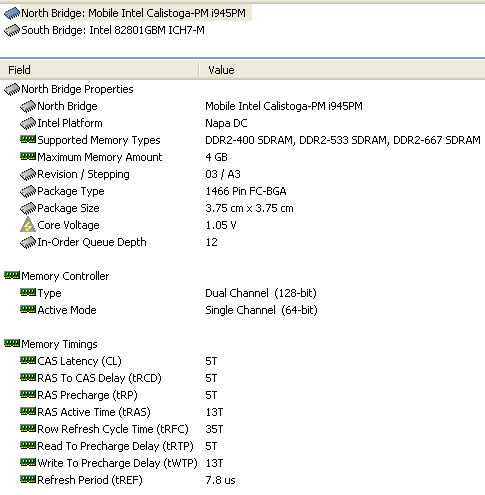The height and width of the screenshot is (495, 485).
Task: Click the In-Order Queue Depth label
Action: pos(92,242)
